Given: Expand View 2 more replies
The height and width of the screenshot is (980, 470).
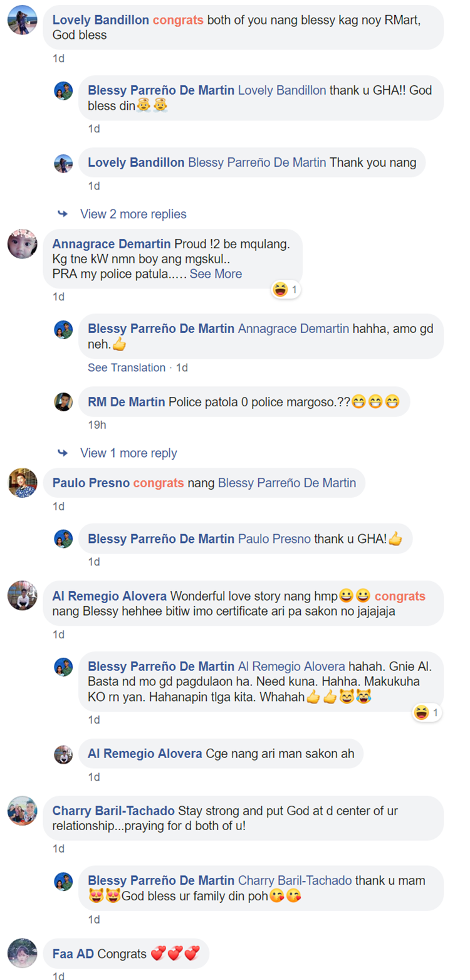Looking at the screenshot, I should coord(133,214).
